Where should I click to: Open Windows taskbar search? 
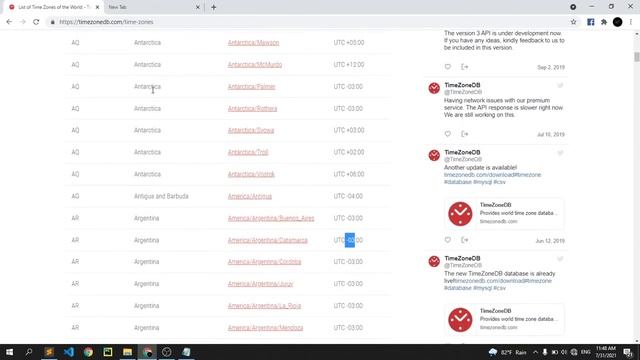(x=29, y=352)
